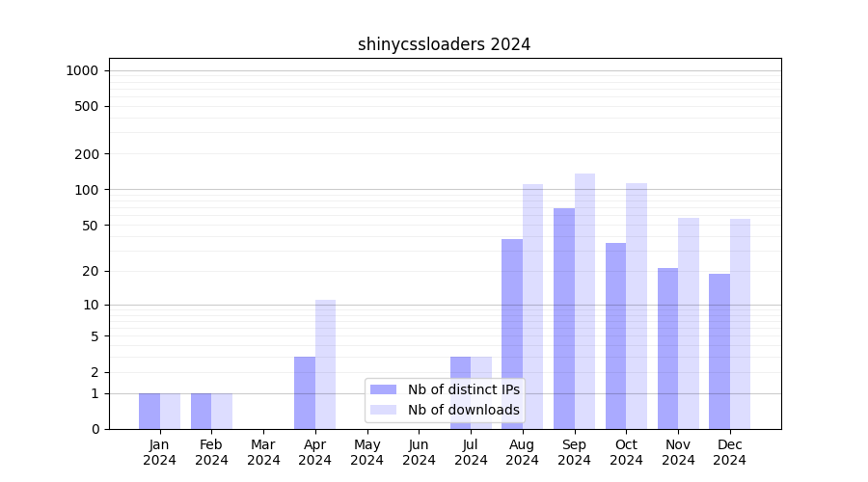Click the Jan 2024 x-axis label
Viewport: 868px width, 482px height.
tap(159, 452)
